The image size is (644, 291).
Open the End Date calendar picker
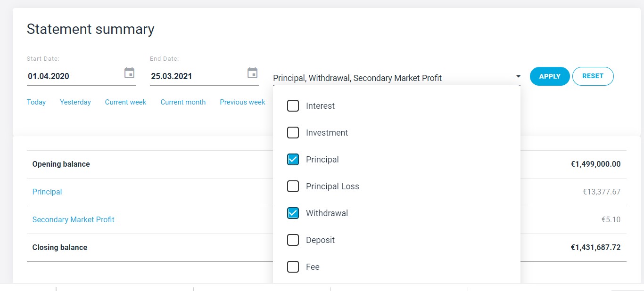click(x=253, y=73)
